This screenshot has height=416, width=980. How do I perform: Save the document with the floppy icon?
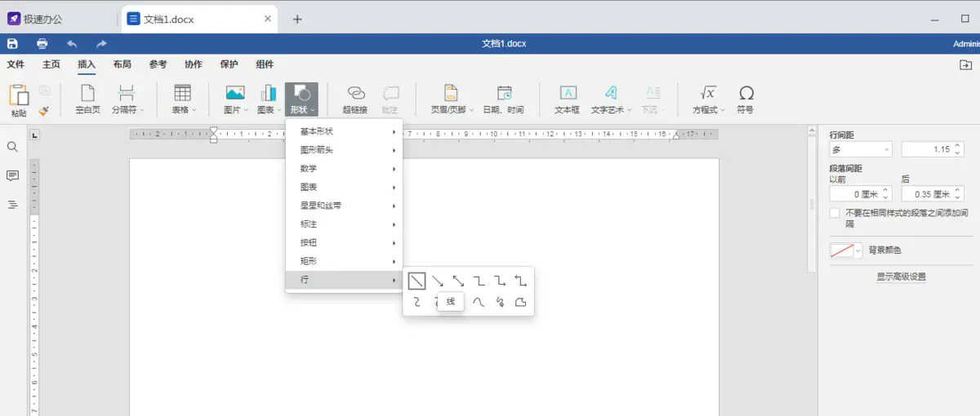pos(12,44)
